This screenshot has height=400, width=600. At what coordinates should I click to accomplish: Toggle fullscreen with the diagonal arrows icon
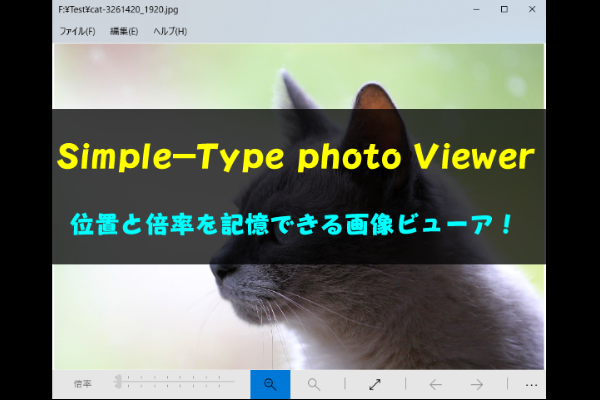(x=375, y=384)
